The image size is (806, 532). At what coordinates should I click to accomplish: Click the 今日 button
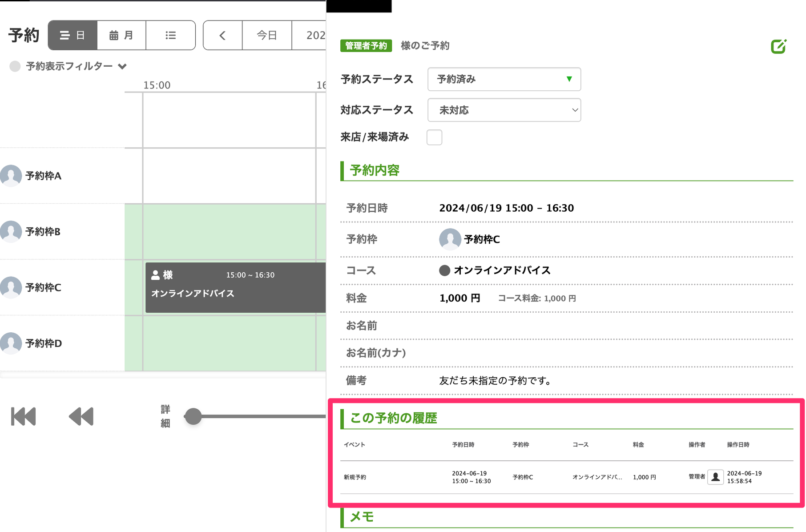(x=267, y=35)
